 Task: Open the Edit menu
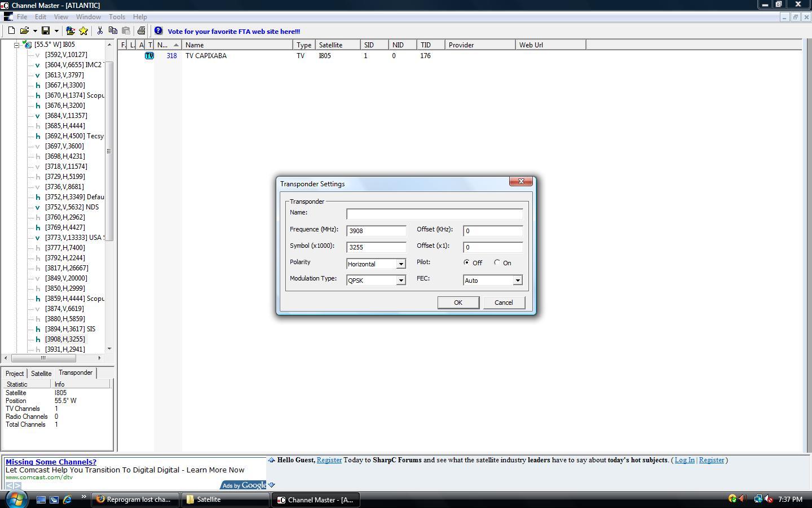tap(41, 17)
